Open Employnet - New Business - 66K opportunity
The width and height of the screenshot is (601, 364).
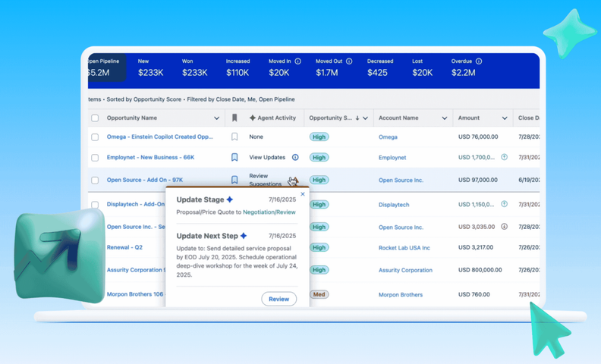[x=151, y=158]
